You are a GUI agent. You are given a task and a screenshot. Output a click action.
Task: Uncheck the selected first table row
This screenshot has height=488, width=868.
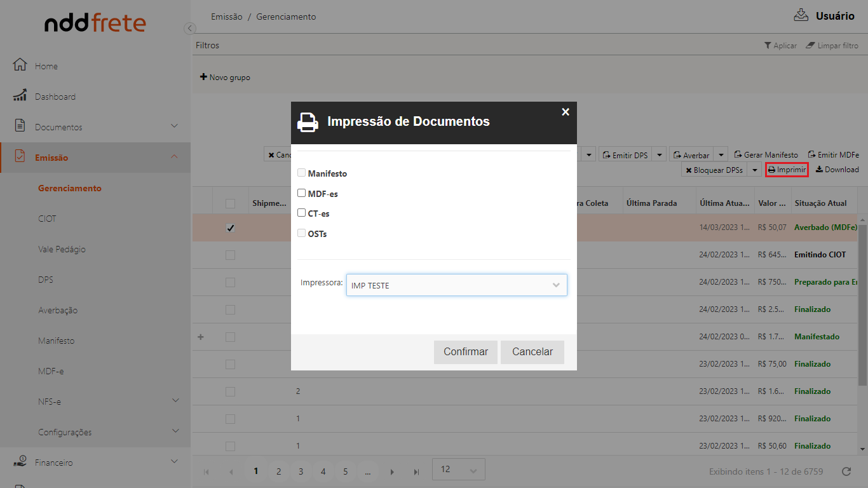tap(230, 228)
